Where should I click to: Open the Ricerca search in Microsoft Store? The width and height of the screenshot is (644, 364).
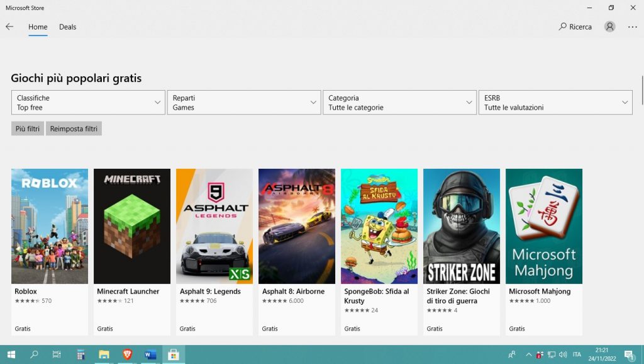[x=575, y=26]
